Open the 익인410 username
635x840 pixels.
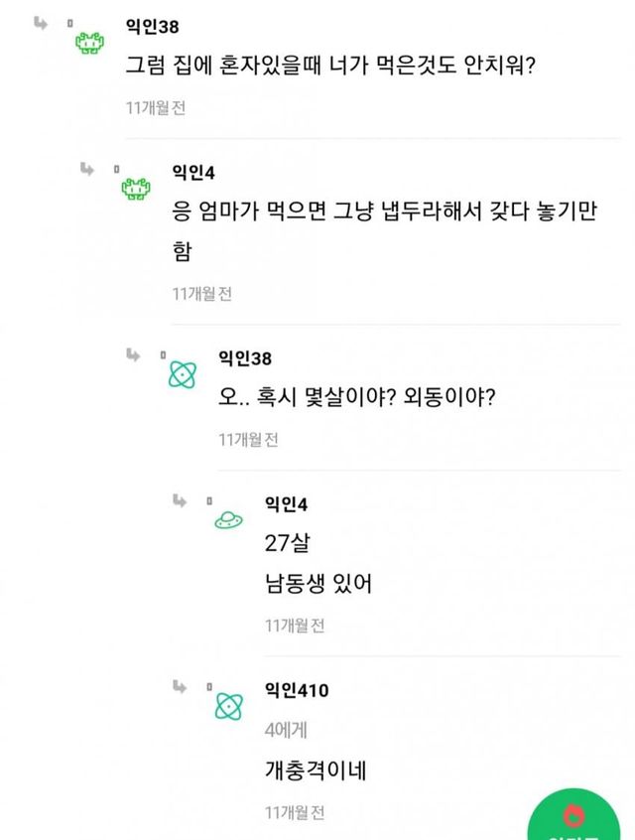click(x=297, y=690)
